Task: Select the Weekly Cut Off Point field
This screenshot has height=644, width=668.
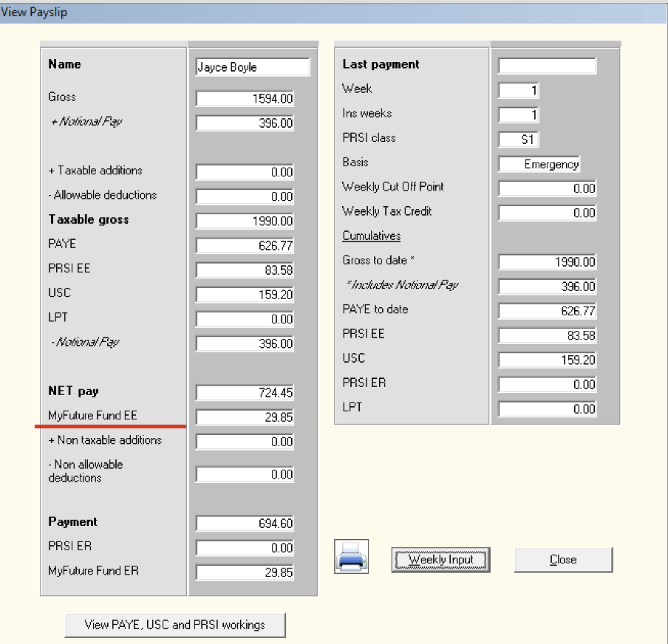Action: [547, 188]
